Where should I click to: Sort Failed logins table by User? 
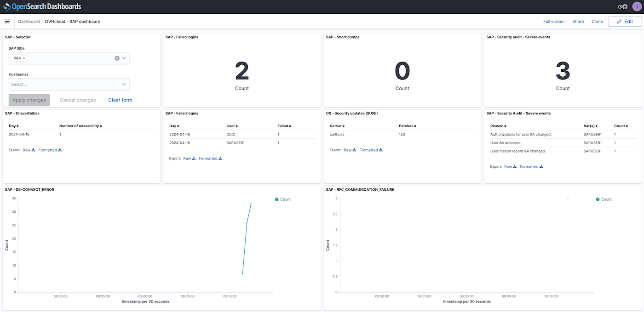click(x=232, y=126)
